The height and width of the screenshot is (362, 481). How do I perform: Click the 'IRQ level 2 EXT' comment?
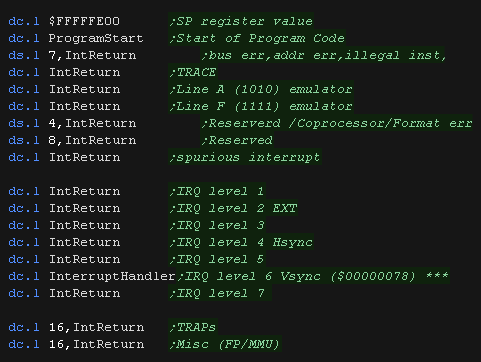(x=233, y=208)
